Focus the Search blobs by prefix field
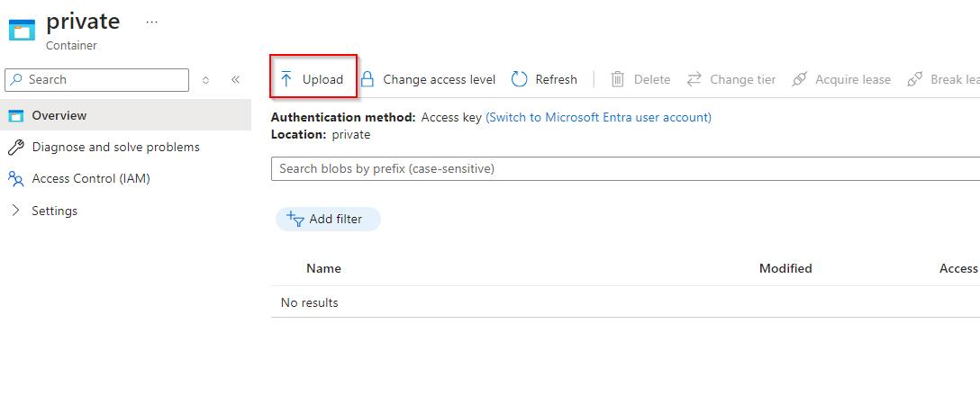 point(622,168)
